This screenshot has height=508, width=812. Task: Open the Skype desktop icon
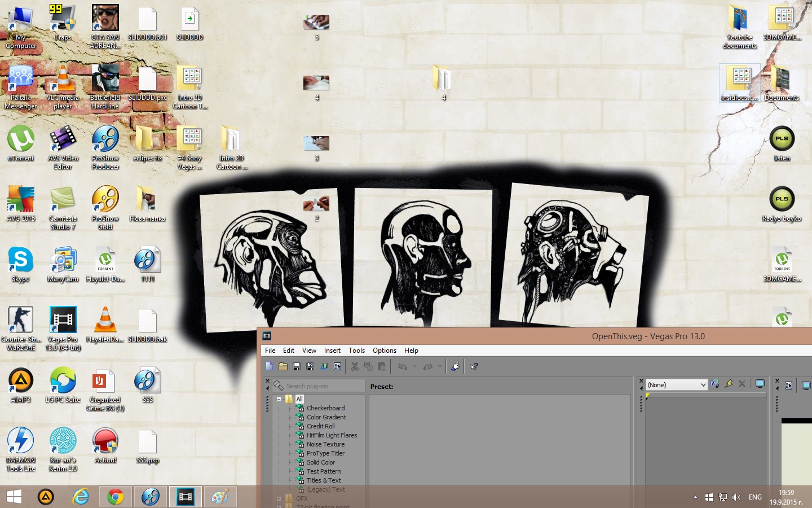[x=21, y=265]
